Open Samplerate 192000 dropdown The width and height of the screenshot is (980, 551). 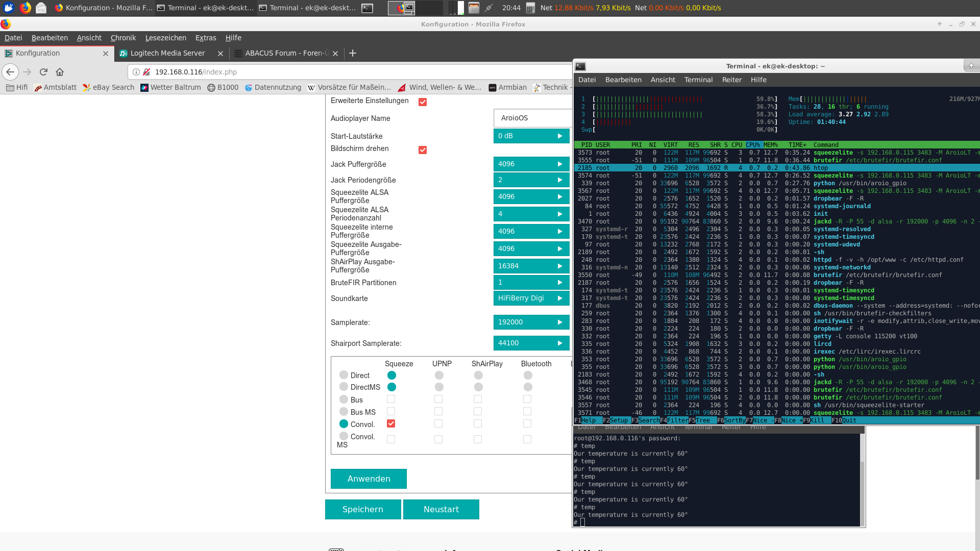531,322
